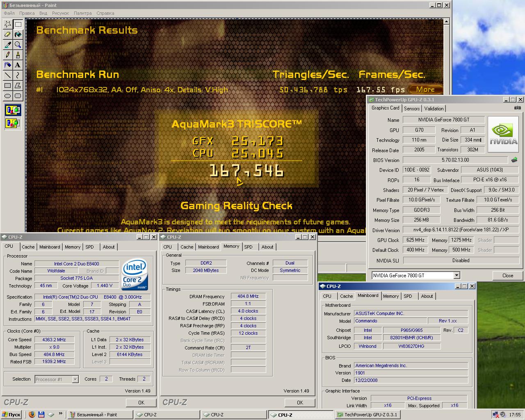Launch Firefox from the quick launch bar
The image size is (525, 420).
[32, 415]
